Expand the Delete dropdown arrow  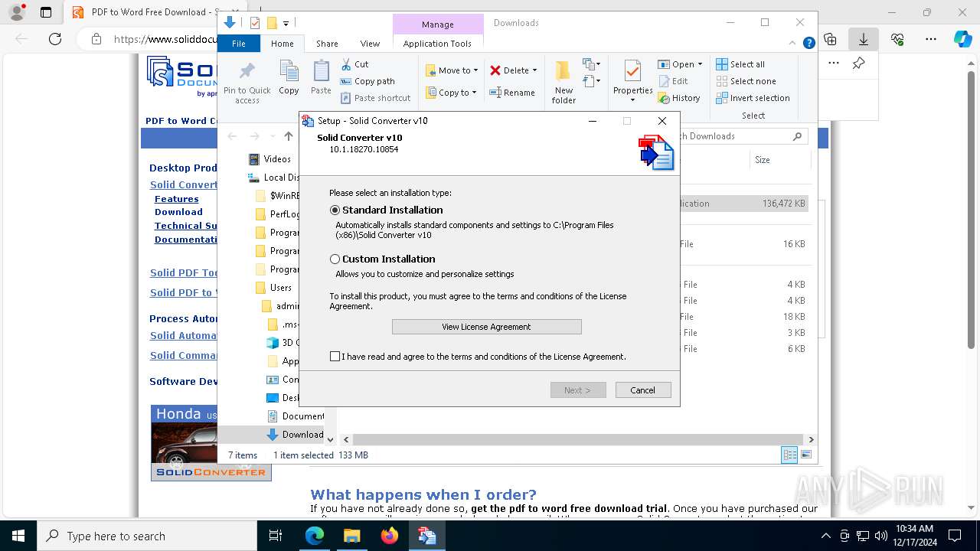534,70
